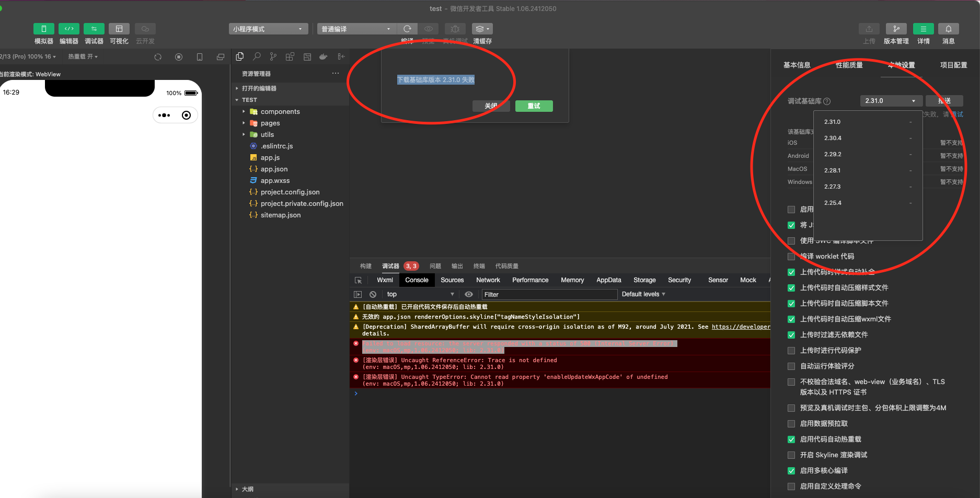Open the extensions icon in the editor sidebar
Viewport: 980px width, 498px height.
[x=290, y=56]
